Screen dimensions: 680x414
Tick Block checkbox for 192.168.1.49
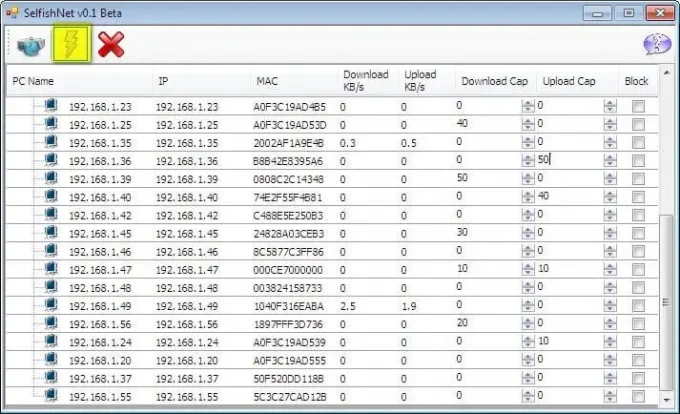coord(637,305)
